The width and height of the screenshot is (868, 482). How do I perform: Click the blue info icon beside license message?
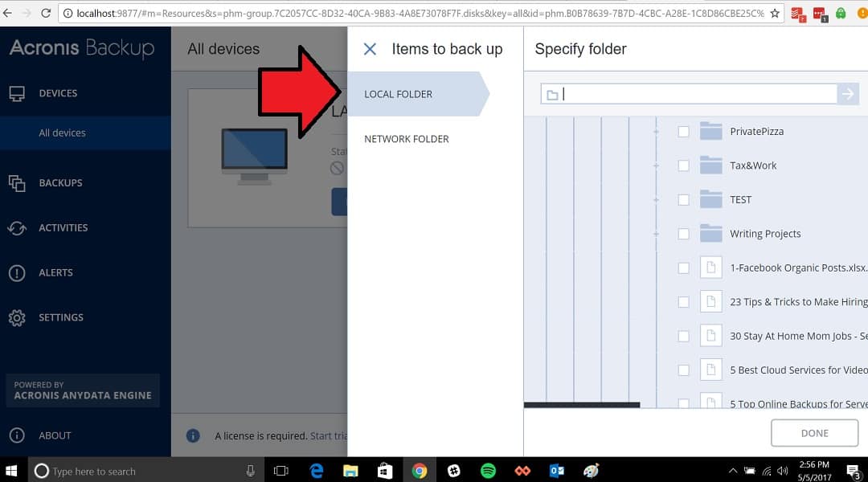(x=193, y=436)
